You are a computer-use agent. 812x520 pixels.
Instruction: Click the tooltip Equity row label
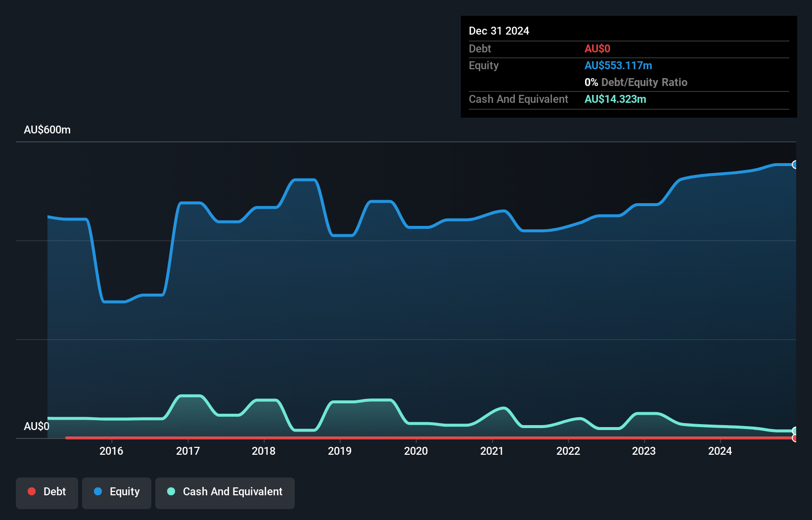[x=484, y=65]
